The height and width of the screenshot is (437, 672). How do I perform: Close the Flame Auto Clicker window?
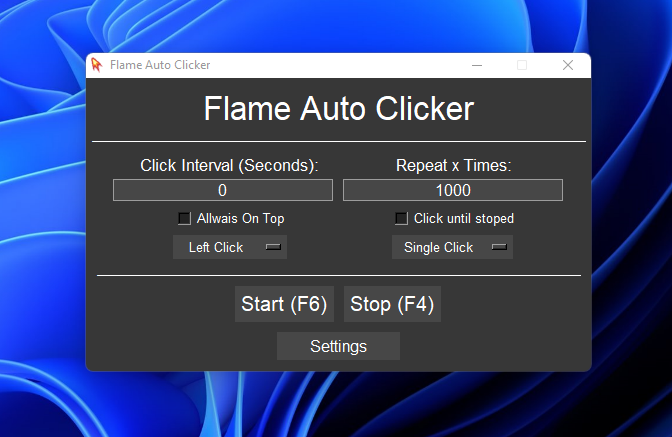[x=568, y=65]
